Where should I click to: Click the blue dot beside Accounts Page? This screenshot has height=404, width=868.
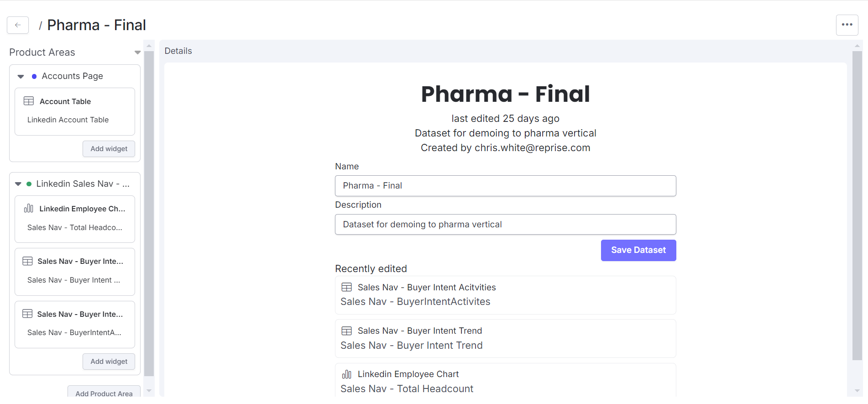[34, 76]
